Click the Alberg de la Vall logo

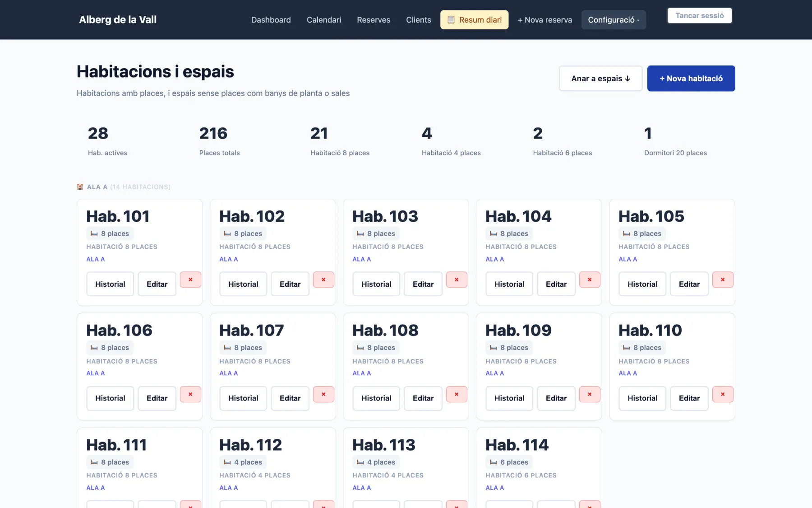click(x=118, y=19)
